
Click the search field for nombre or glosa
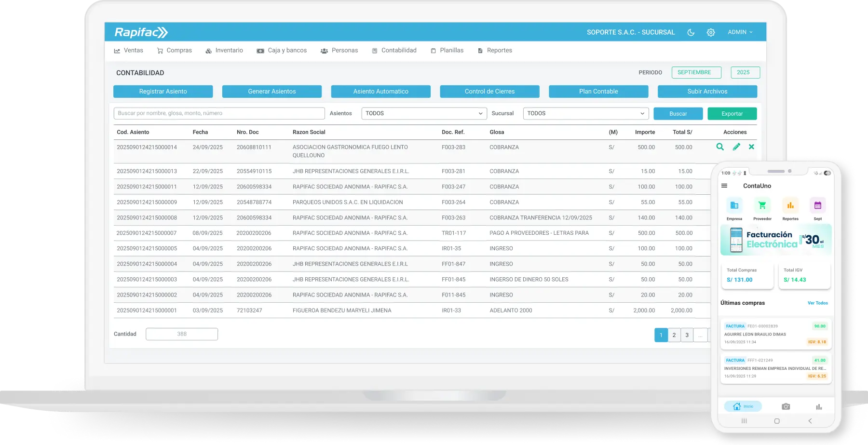[x=218, y=113]
